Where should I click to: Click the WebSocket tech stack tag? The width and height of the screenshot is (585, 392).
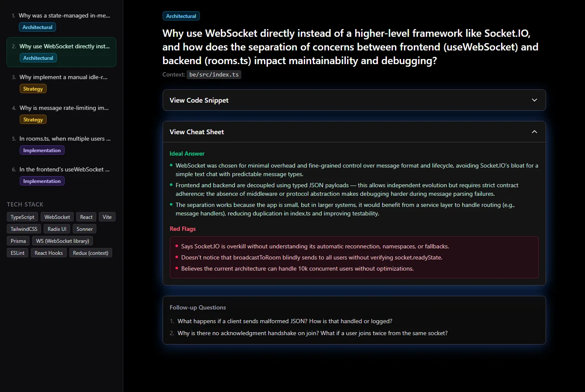[x=57, y=217]
